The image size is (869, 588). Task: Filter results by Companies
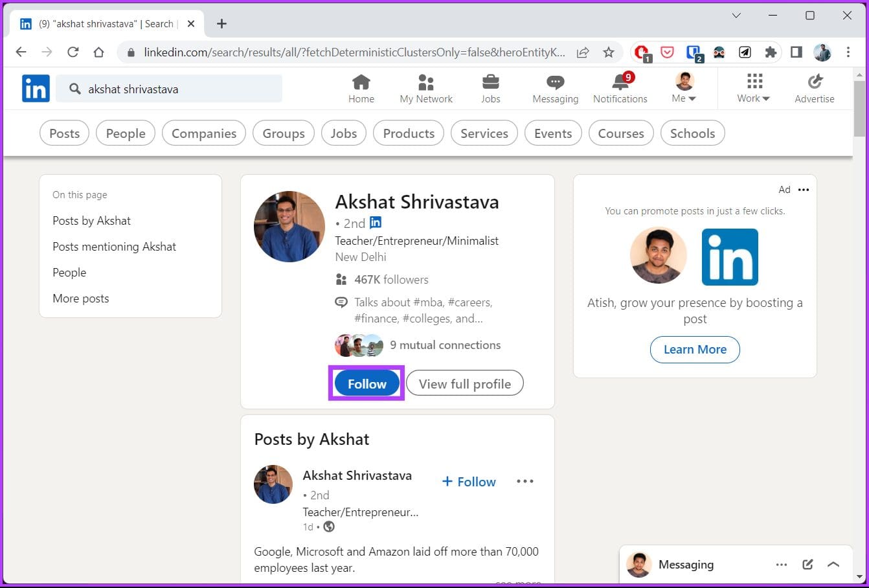pyautogui.click(x=204, y=133)
